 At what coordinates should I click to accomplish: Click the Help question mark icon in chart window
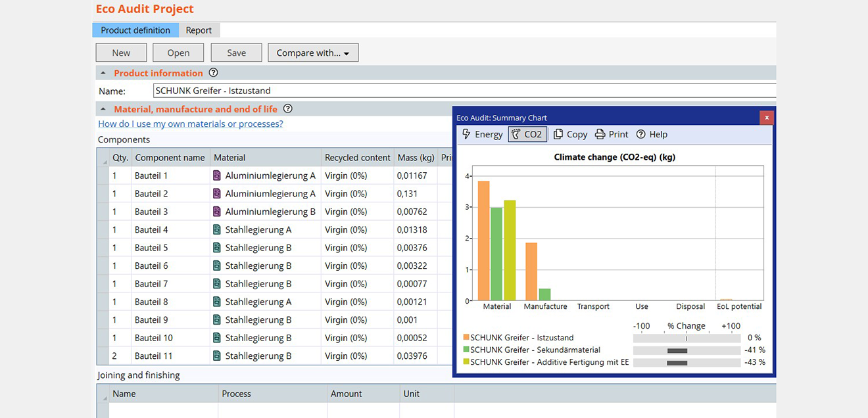click(x=641, y=134)
